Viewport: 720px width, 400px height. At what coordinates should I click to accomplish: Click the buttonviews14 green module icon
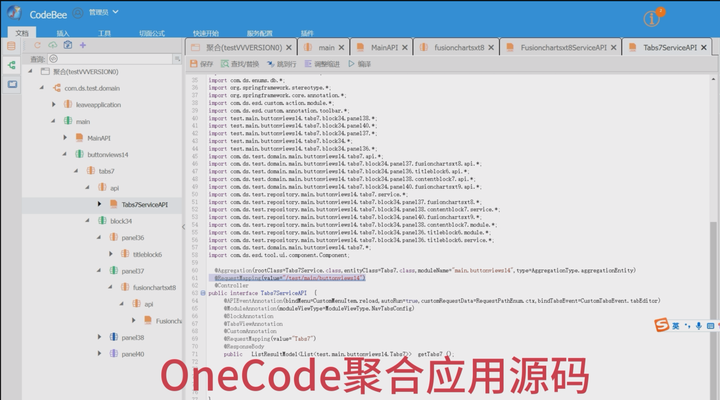point(79,154)
